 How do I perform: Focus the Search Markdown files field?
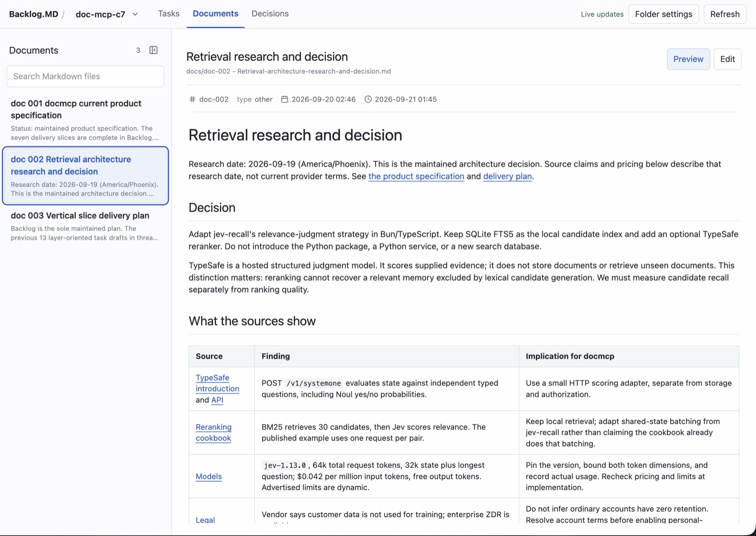point(86,77)
